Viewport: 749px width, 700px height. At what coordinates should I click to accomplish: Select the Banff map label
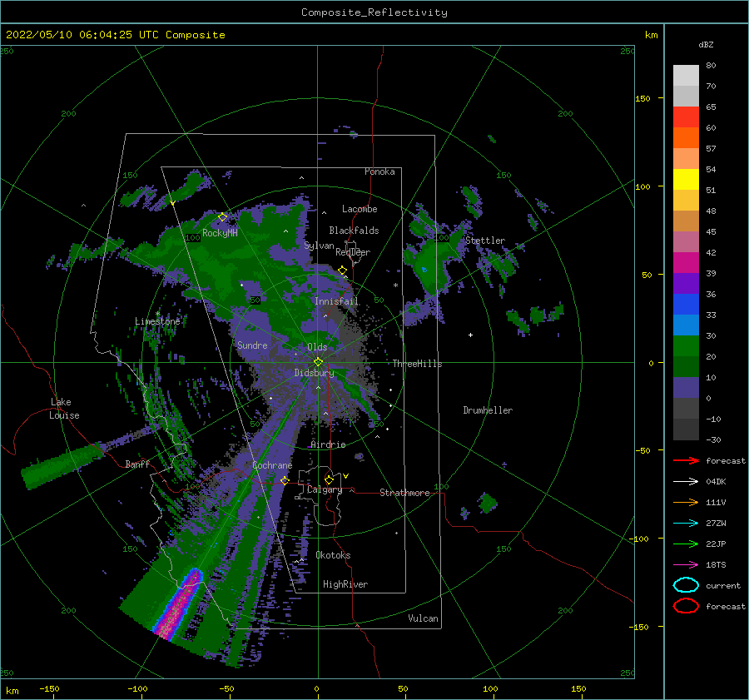tap(137, 464)
